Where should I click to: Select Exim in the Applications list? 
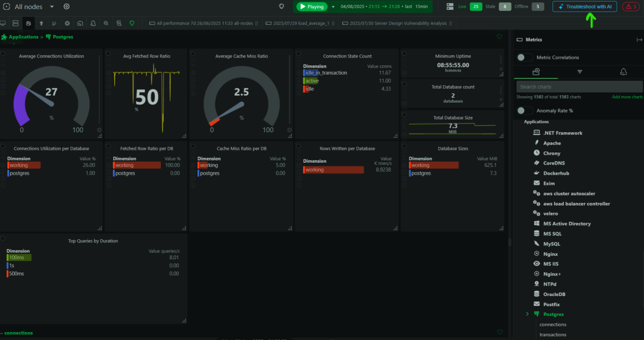pos(549,184)
